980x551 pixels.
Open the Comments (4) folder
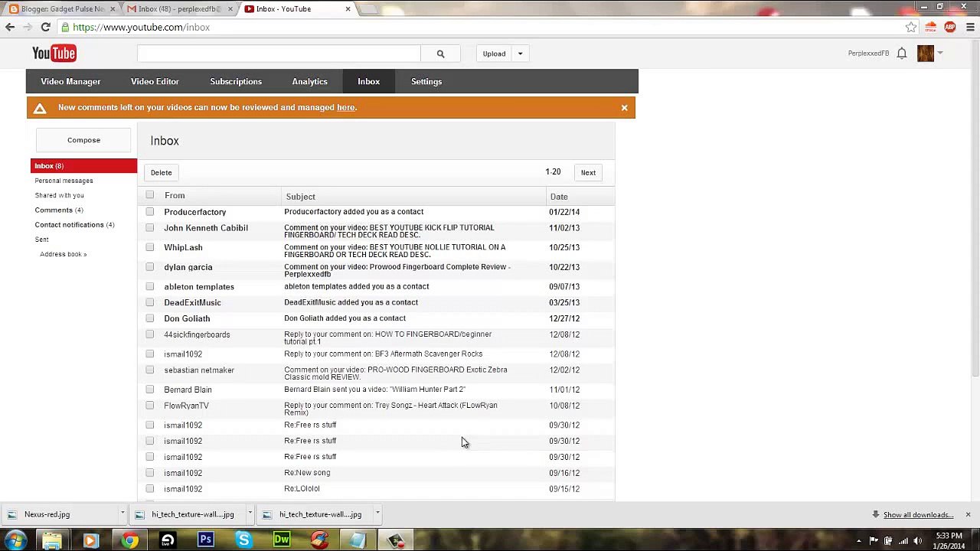pyautogui.click(x=59, y=210)
